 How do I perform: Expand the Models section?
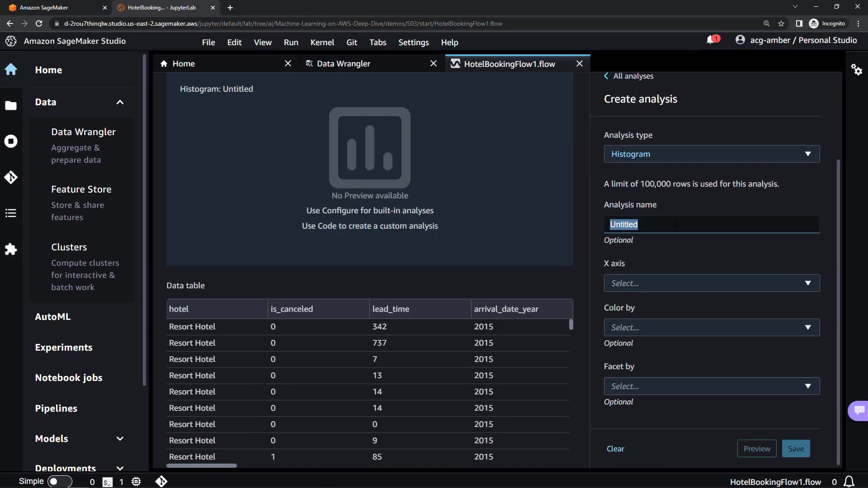click(x=120, y=439)
